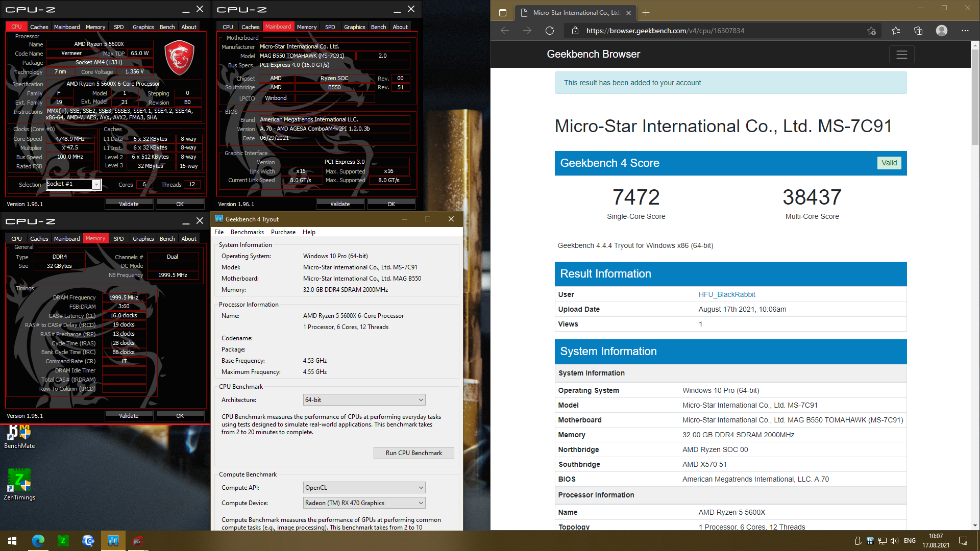
Task: Open a new browser tab
Action: [646, 13]
